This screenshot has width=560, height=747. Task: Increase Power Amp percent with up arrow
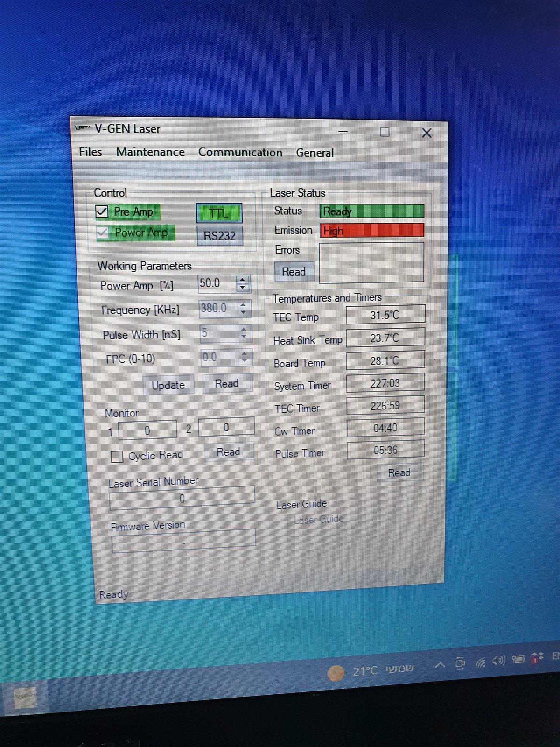243,280
